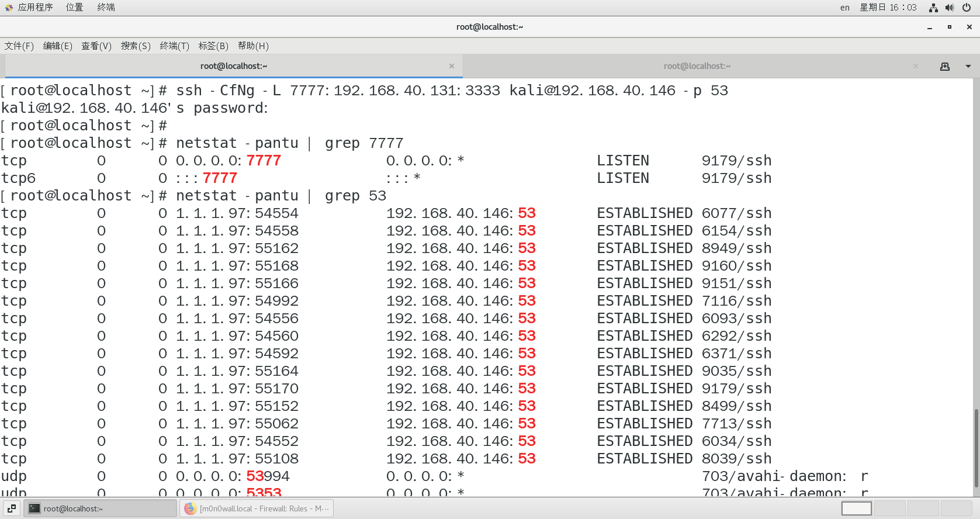
Task: Click local address 1.1.1.97:55062
Action: click(237, 424)
